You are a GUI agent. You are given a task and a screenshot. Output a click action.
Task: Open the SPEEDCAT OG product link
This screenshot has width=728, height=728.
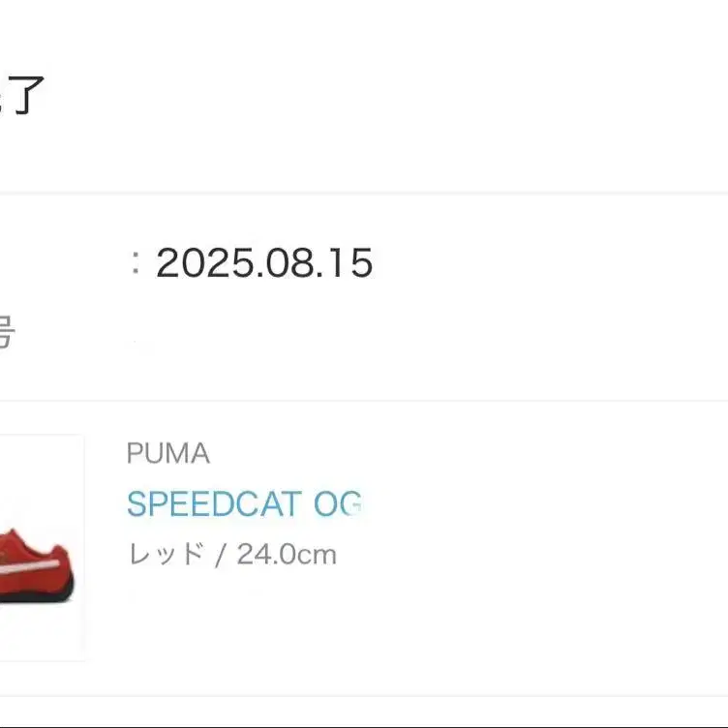click(244, 503)
